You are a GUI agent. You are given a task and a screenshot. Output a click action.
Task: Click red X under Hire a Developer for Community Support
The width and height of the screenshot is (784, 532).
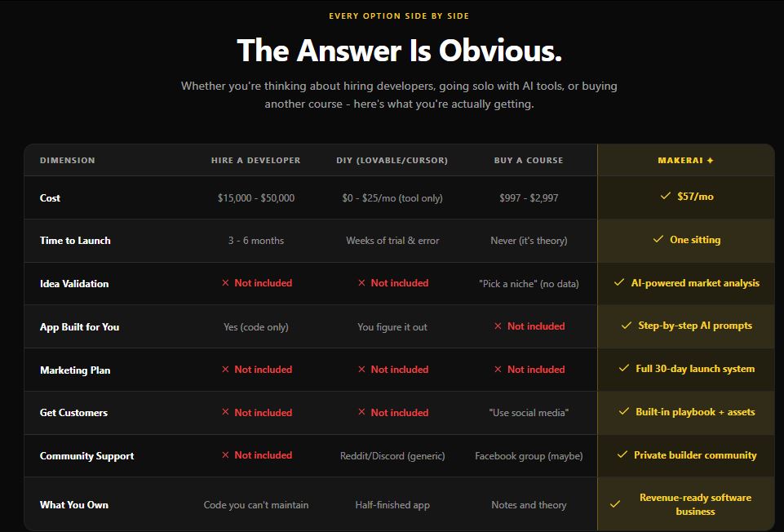click(225, 455)
